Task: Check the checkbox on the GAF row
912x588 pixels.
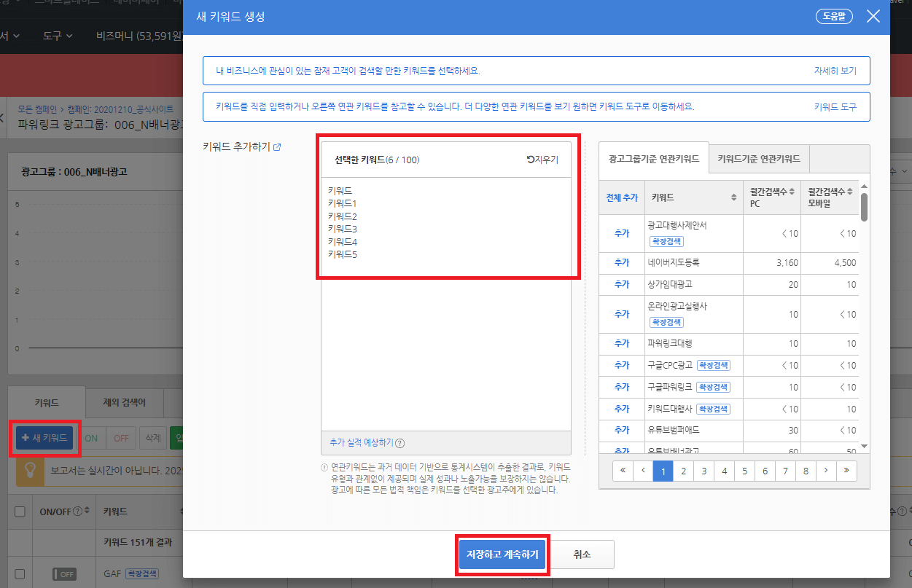Action: (20, 574)
